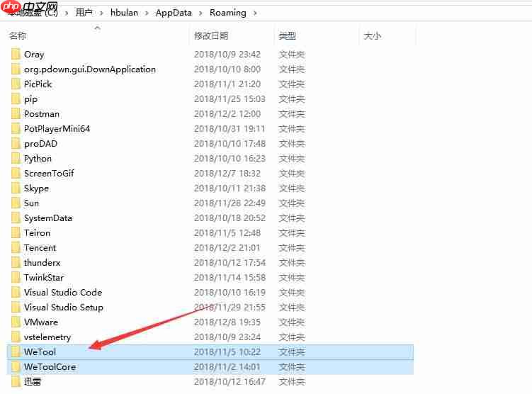Click the Visual Studio Setup folder icon
The width and height of the screenshot is (532, 394).
point(16,308)
